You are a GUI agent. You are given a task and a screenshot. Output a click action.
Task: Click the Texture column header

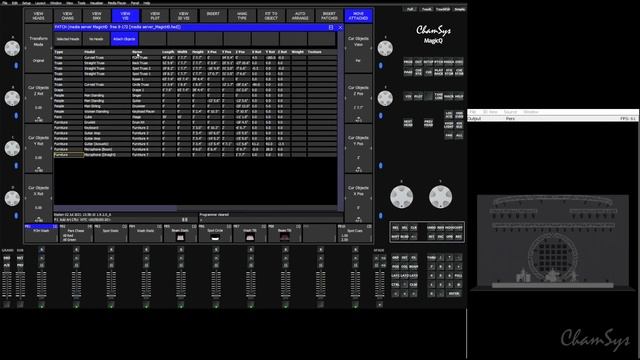[x=322, y=52]
